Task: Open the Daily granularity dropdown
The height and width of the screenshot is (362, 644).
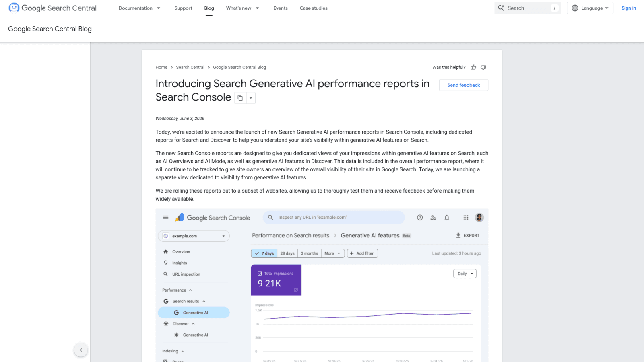Action: click(x=465, y=274)
